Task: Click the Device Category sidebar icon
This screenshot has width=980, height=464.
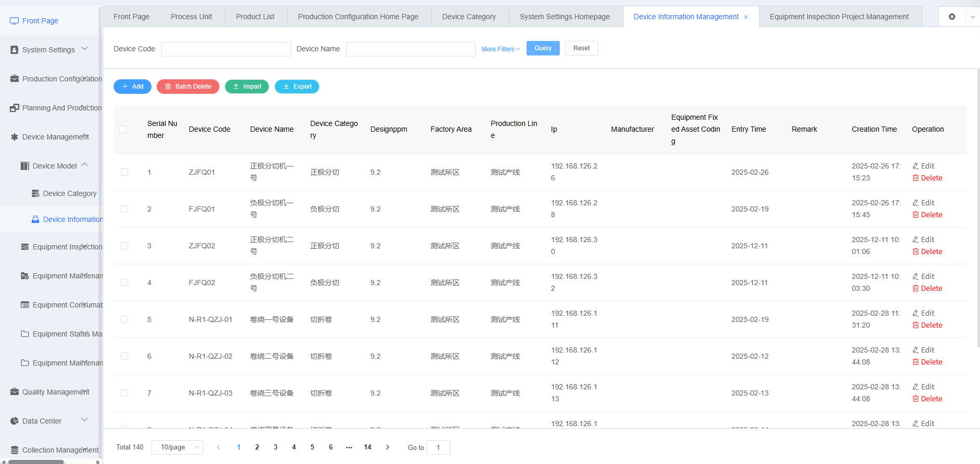Action: click(x=35, y=193)
